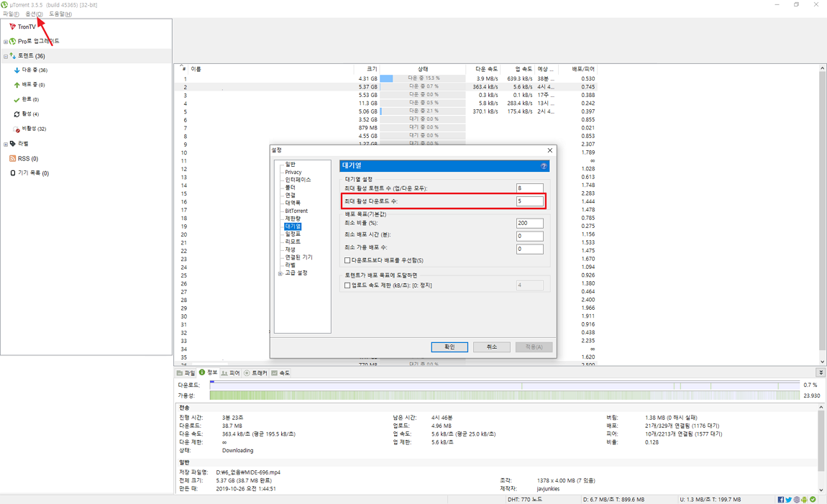Viewport: 827px width, 504px height.
Task: Click the 다운로드 progress bar in info tab
Action: coord(505,385)
